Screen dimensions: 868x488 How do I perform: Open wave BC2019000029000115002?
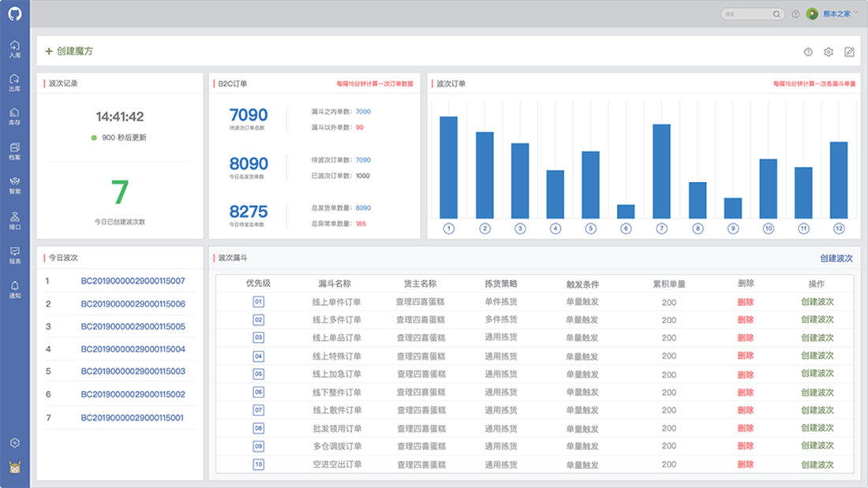pos(133,394)
